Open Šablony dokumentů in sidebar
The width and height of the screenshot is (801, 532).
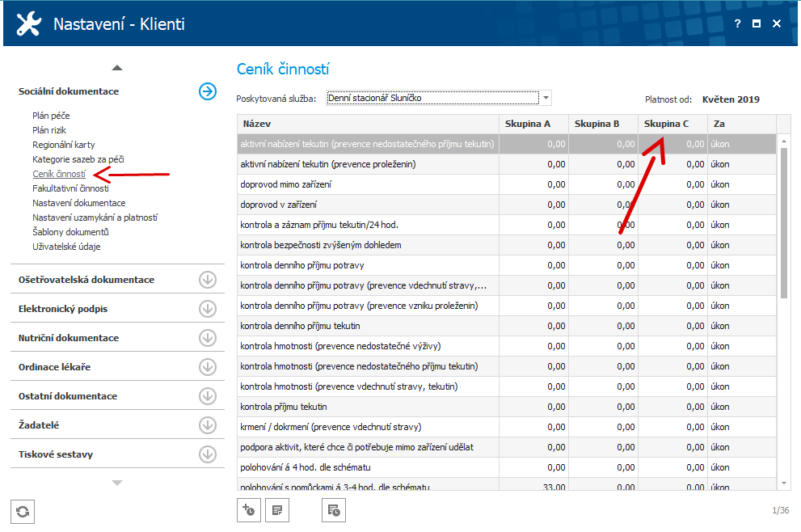click(70, 232)
